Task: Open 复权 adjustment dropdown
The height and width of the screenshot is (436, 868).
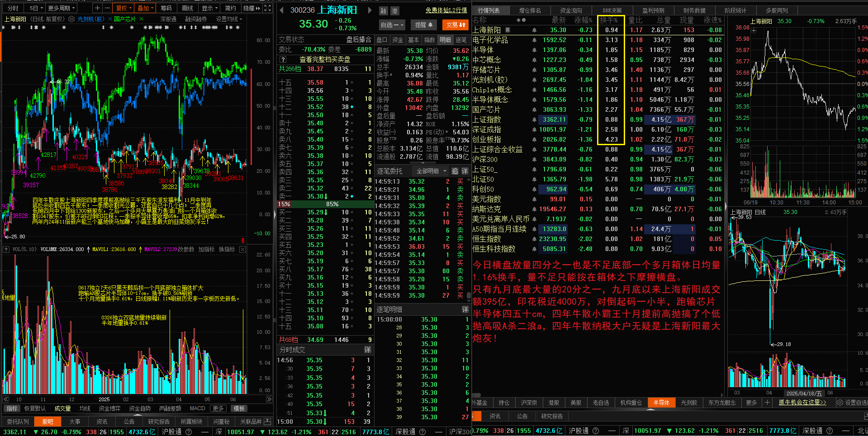Action: [x=124, y=8]
